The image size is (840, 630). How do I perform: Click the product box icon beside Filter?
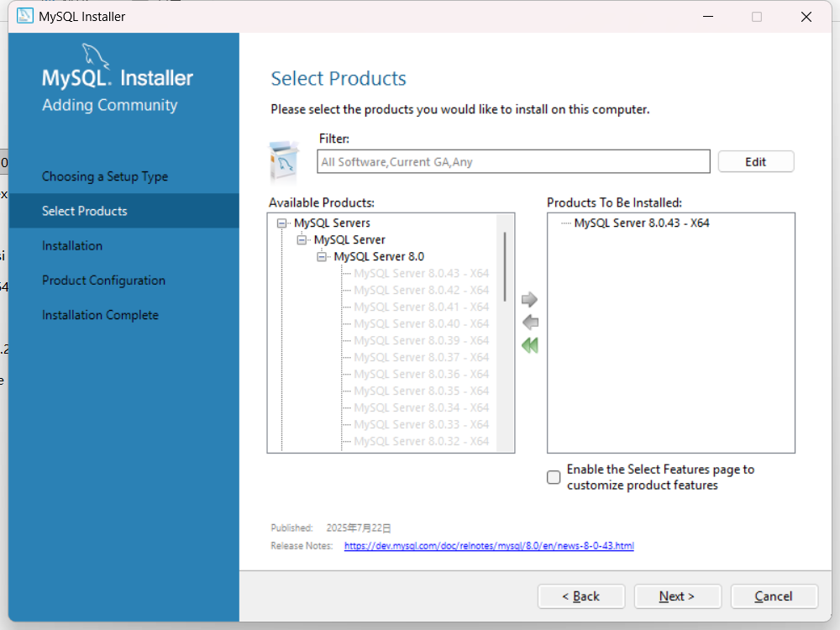[x=283, y=161]
